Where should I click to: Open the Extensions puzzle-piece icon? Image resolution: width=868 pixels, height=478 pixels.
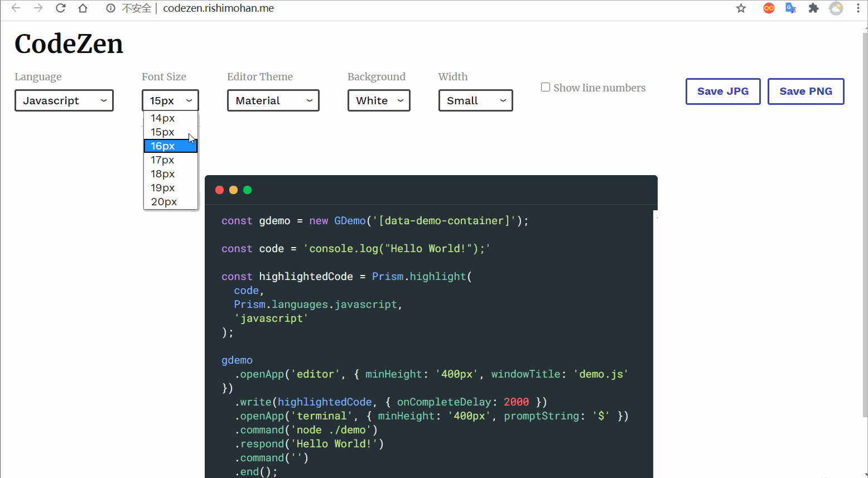(x=813, y=8)
